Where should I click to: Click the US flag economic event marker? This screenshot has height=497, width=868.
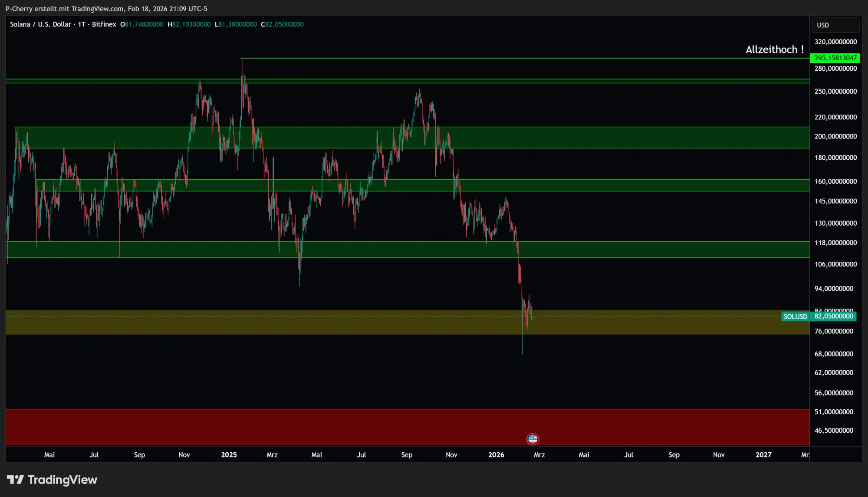click(533, 439)
